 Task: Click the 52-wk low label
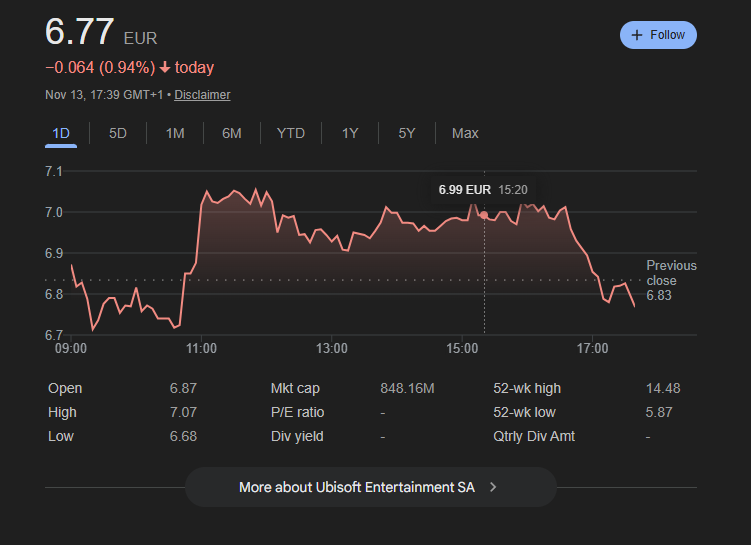coord(524,412)
